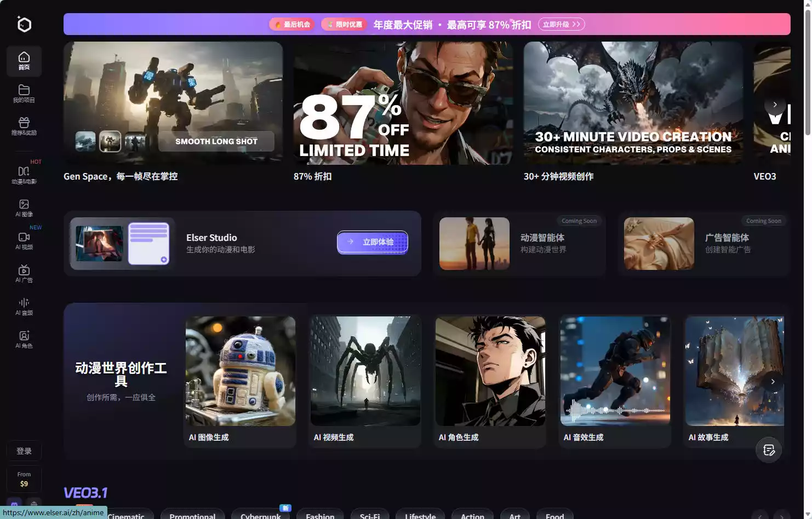This screenshot has height=519, width=812.
Task: Click the VEO3.1 section heading
Action: pyautogui.click(x=85, y=493)
